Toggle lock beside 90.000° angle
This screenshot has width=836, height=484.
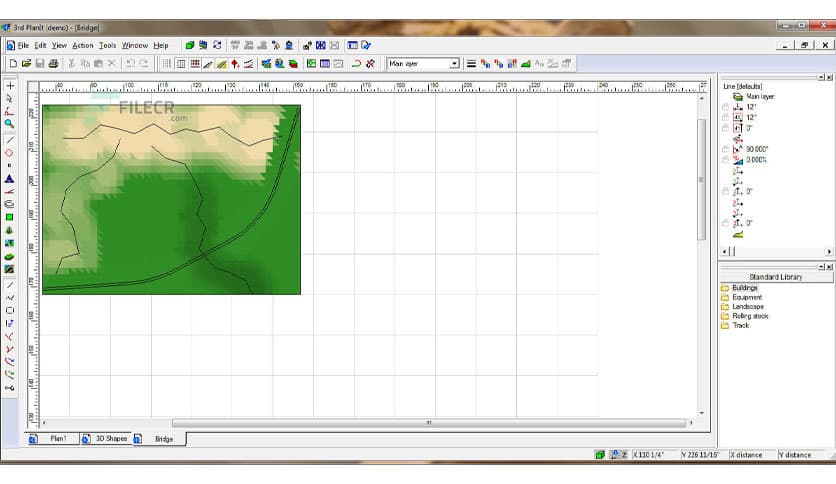tap(725, 149)
